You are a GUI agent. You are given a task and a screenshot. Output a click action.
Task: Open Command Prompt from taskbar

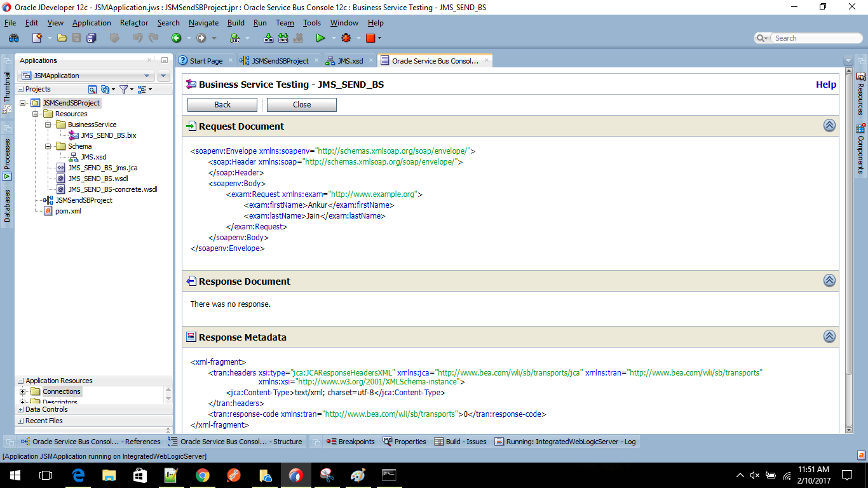pos(389,475)
